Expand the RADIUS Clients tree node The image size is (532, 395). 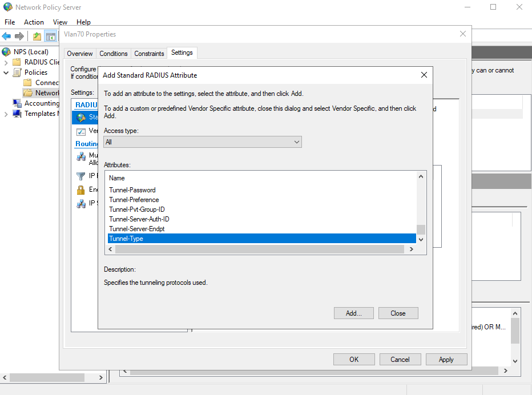pyautogui.click(x=6, y=62)
